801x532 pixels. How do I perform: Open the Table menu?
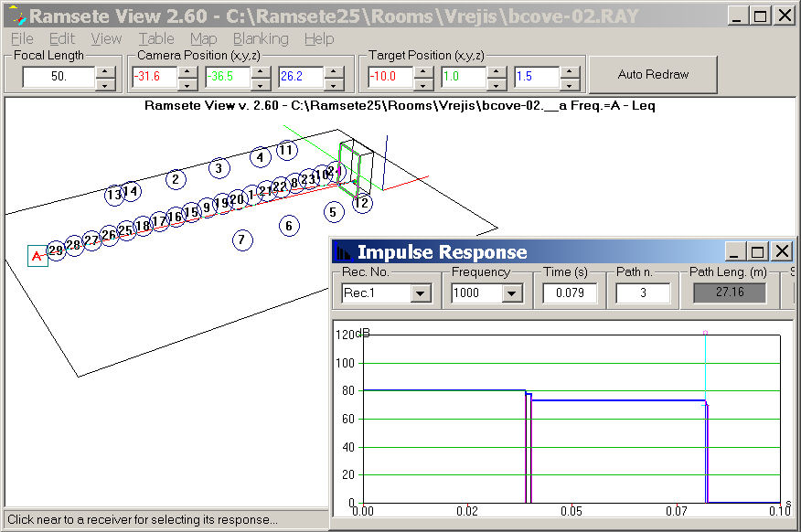point(156,38)
